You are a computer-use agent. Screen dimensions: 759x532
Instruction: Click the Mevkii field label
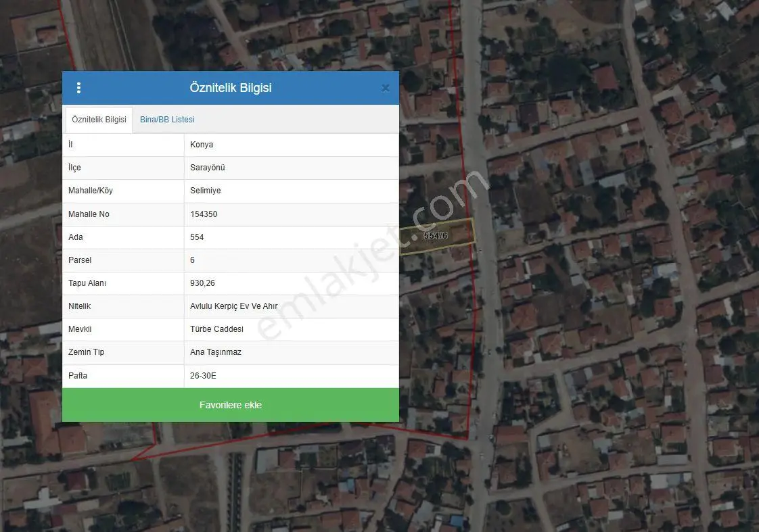[80, 329]
